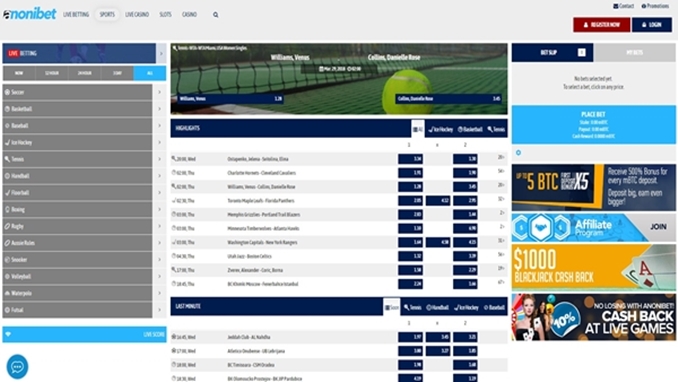Expand the Ice Hockey category chevron
Screen dimensions: 678x382
[160, 142]
